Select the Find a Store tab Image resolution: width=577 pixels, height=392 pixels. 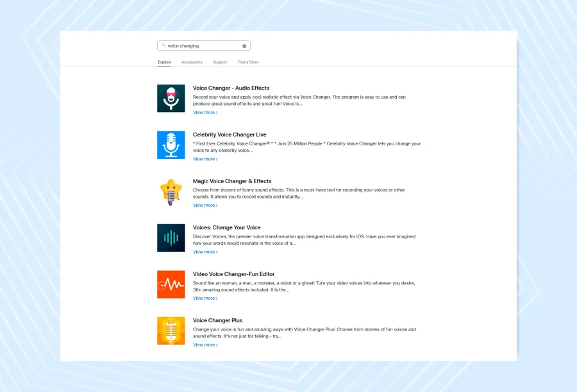248,62
